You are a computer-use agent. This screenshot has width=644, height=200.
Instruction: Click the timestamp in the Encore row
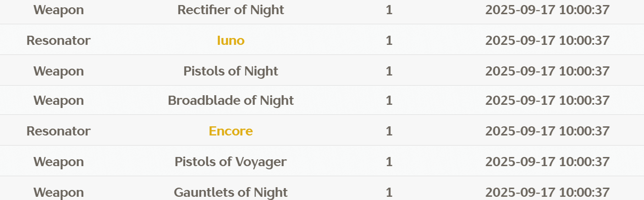click(547, 131)
